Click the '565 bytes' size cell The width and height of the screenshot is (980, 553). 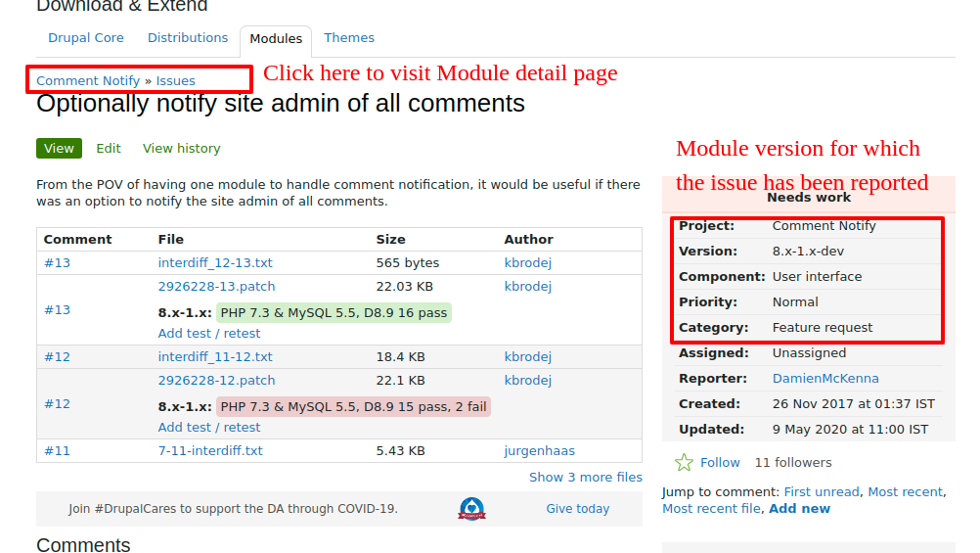click(x=408, y=262)
